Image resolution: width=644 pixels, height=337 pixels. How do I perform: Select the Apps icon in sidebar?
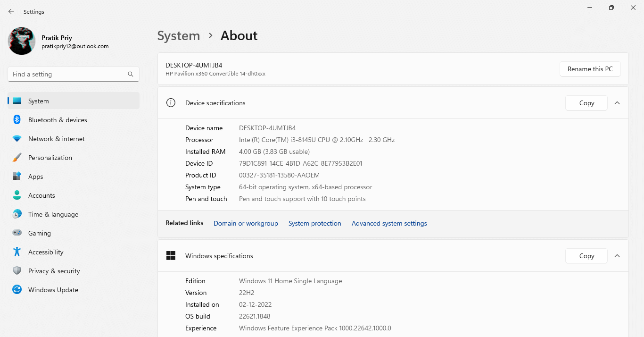click(x=17, y=177)
